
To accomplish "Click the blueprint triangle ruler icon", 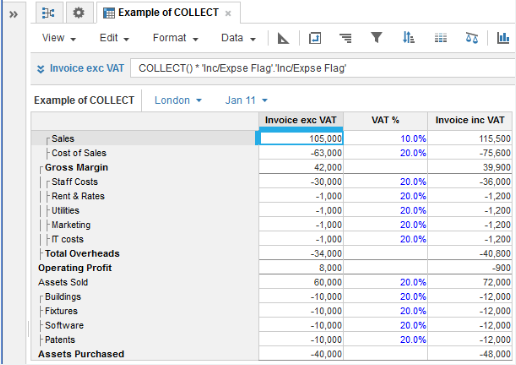I will coord(283,38).
